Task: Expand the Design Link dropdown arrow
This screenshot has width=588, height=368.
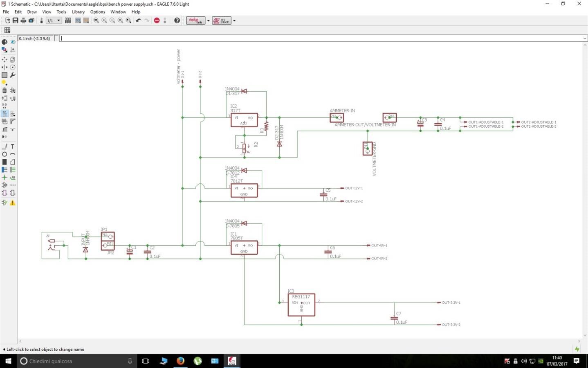Action: (x=208, y=20)
